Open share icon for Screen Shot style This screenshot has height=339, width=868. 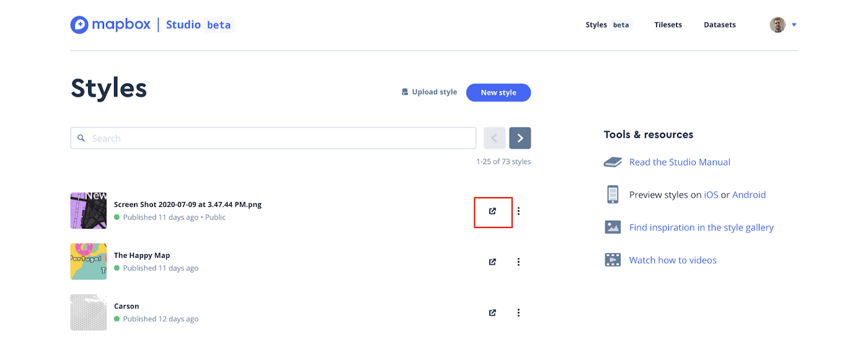tap(492, 211)
